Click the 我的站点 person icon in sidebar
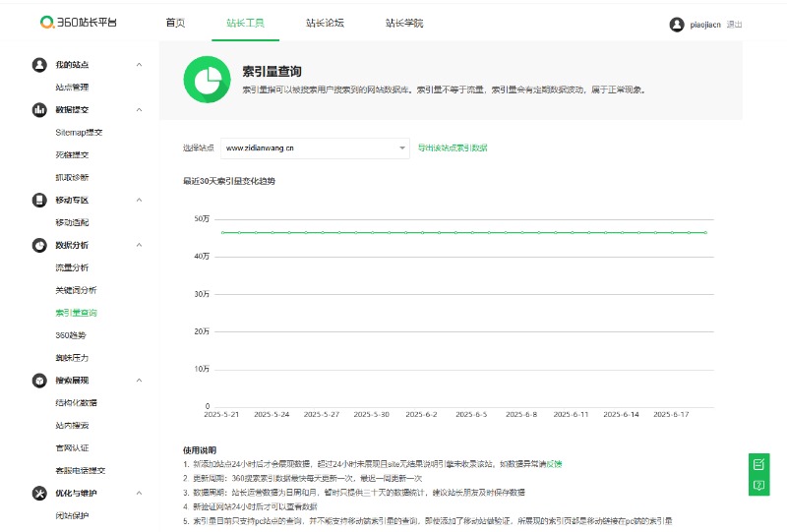The width and height of the screenshot is (787, 532). point(39,65)
